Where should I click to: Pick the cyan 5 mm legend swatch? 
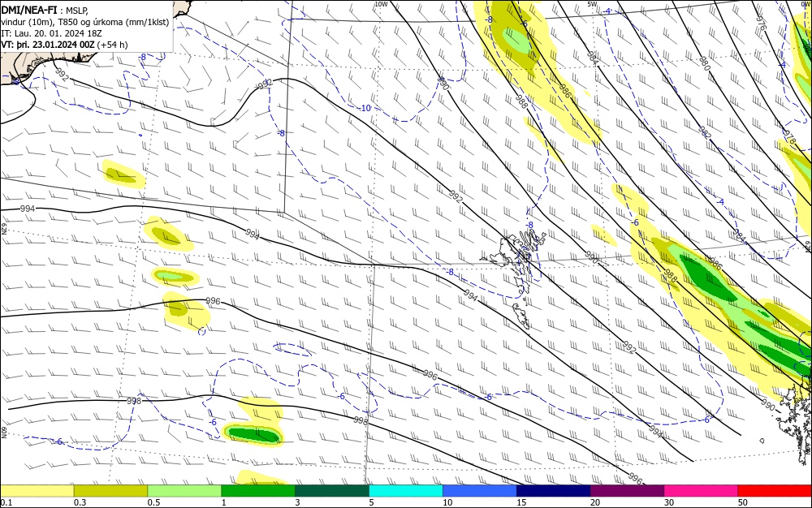point(406,490)
